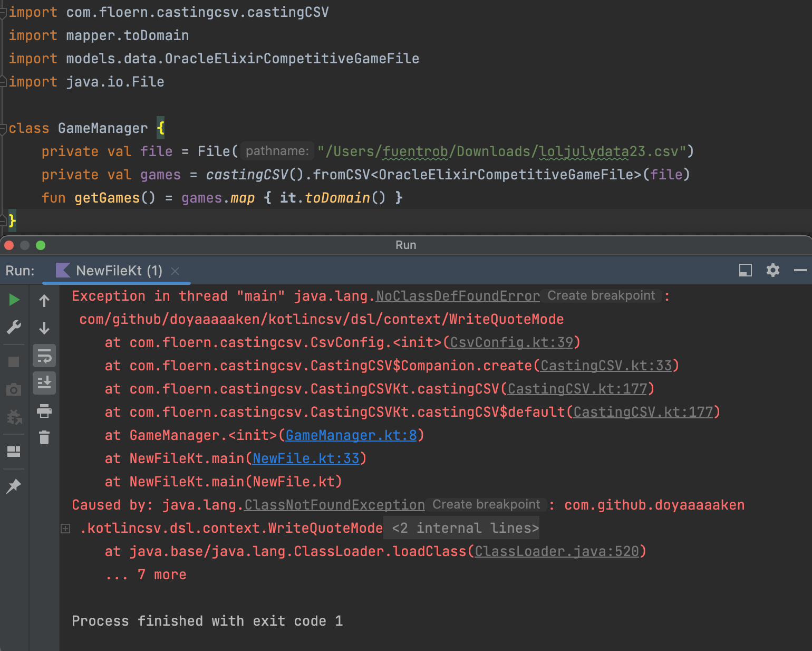Navigate to GameManager.kt:8 link
This screenshot has width=812, height=651.
click(351, 435)
